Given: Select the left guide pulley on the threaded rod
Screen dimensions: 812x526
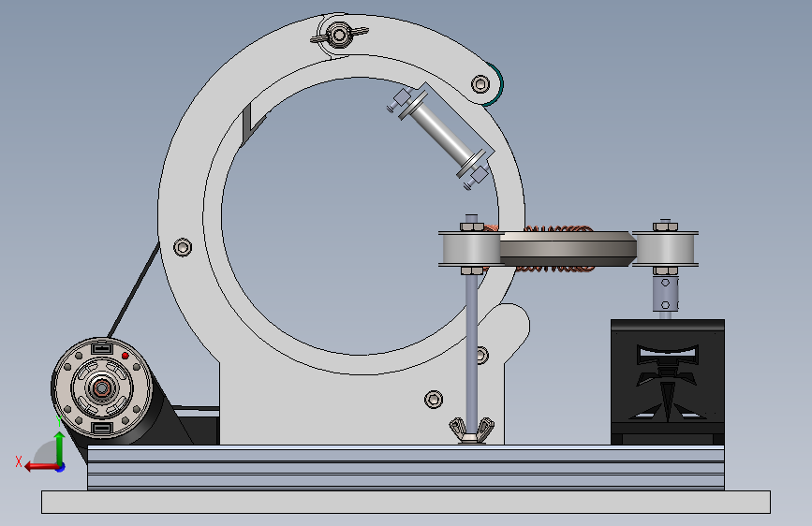Looking at the screenshot, I should [x=471, y=249].
